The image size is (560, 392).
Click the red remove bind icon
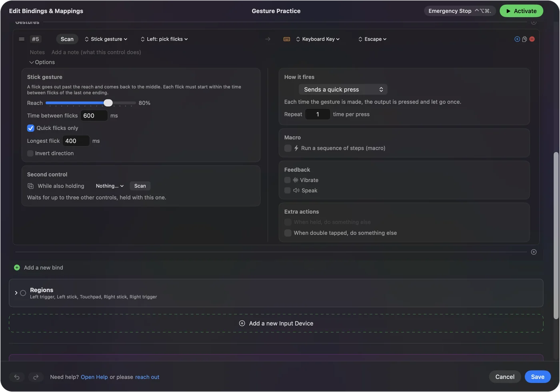532,39
